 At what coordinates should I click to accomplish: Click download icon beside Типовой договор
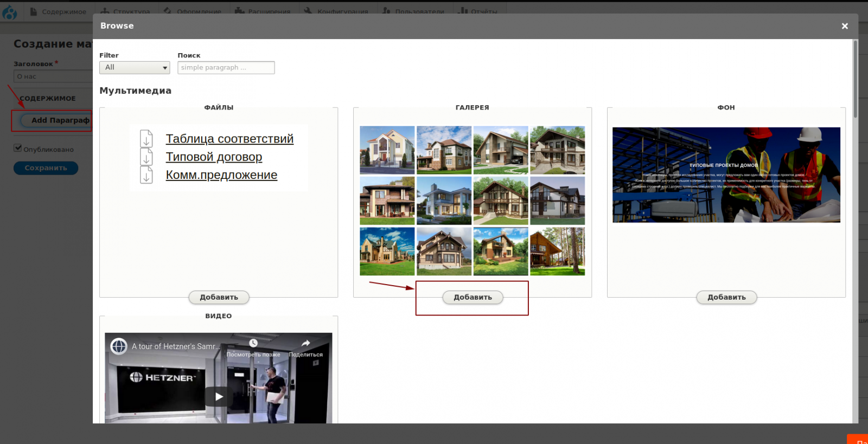tap(146, 157)
